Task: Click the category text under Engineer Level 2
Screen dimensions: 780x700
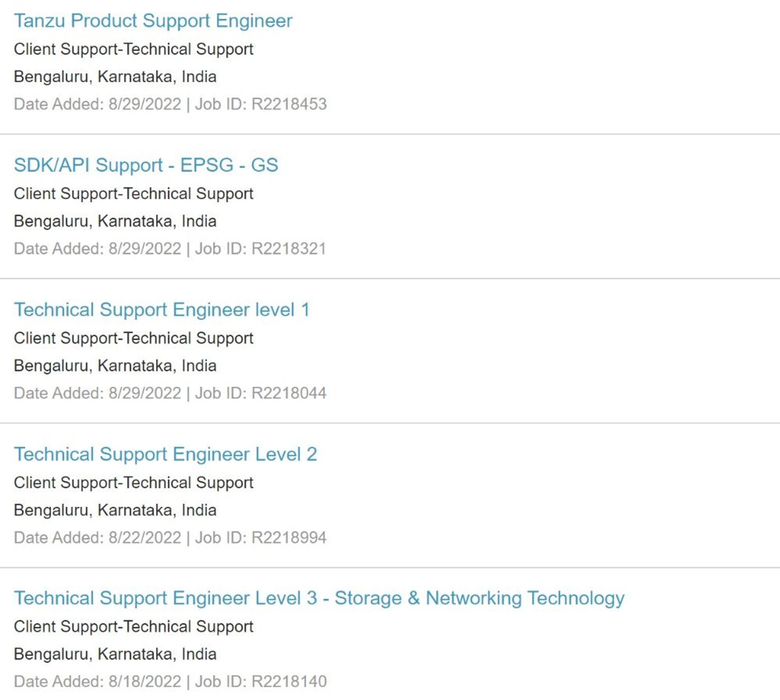Action: [134, 483]
